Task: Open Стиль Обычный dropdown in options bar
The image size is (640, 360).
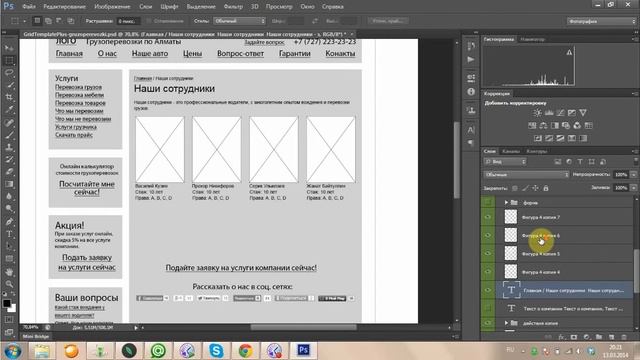Action: pos(240,21)
